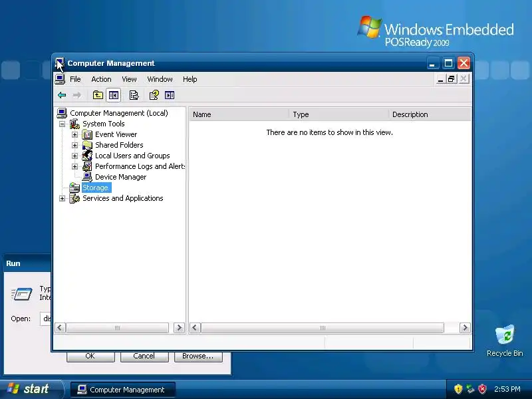Open the Action menu
Image resolution: width=532 pixels, height=399 pixels.
[101, 79]
